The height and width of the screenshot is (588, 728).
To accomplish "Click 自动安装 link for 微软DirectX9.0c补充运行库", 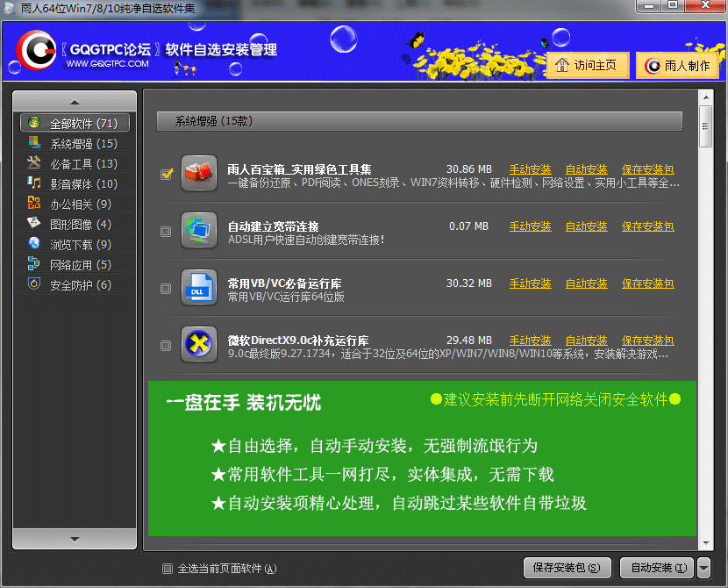I will pos(587,341).
